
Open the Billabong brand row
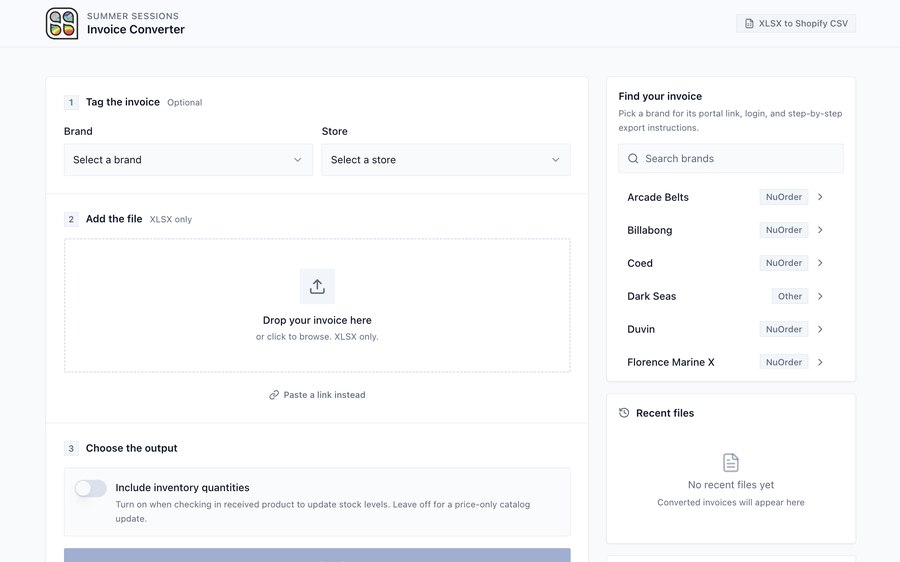click(725, 230)
